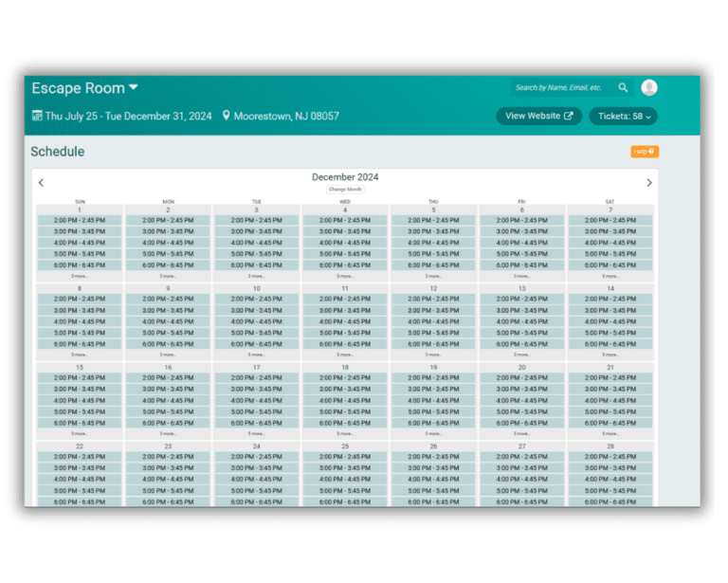Click the December 2024 month title

pyautogui.click(x=345, y=177)
